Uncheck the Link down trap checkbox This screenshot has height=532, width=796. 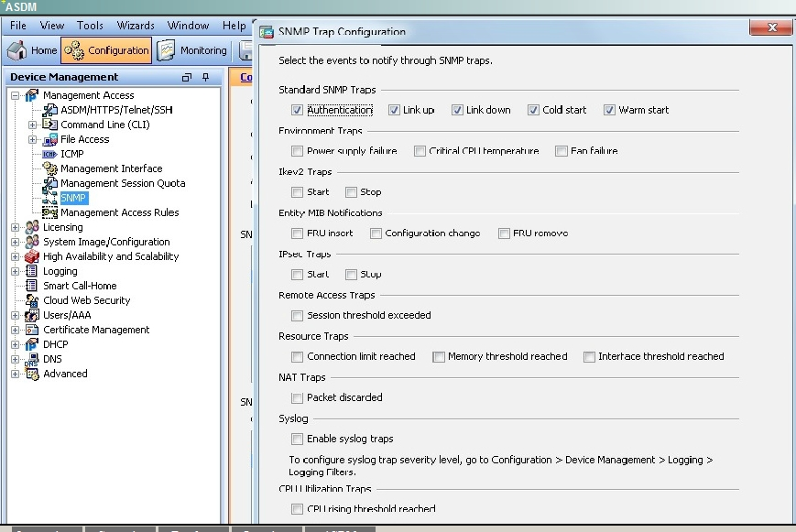click(x=457, y=110)
